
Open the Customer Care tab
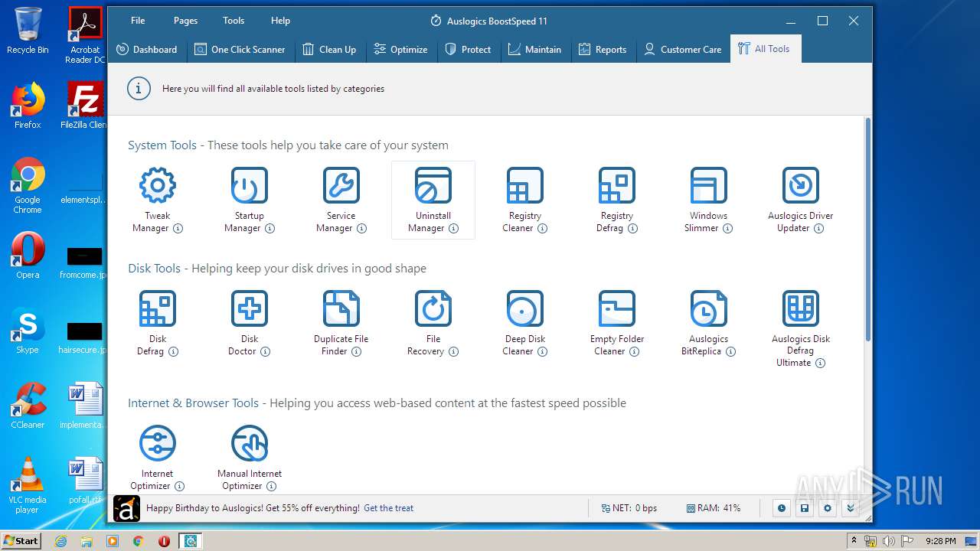point(683,49)
